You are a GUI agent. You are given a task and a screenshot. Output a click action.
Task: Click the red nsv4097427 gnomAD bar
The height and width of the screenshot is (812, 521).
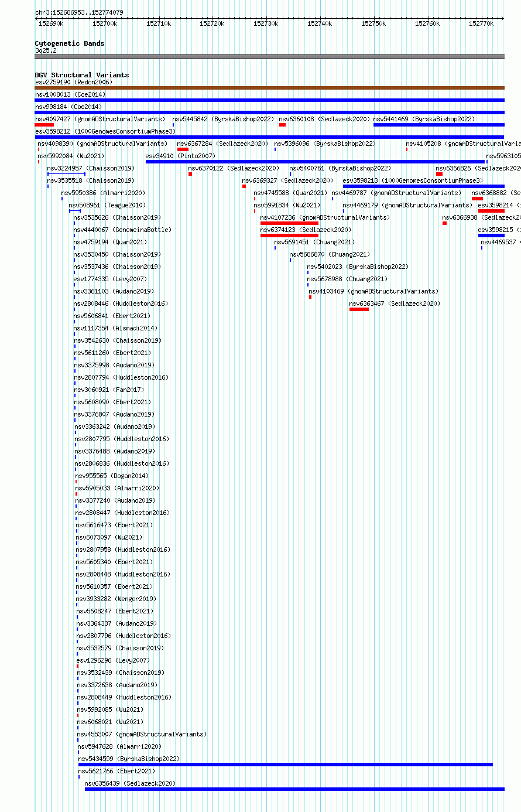click(44, 125)
